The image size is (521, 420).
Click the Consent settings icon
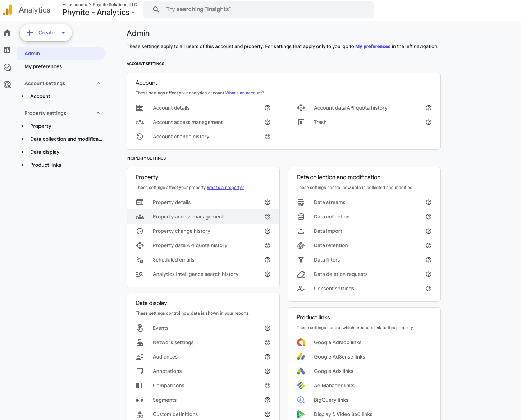(x=301, y=289)
